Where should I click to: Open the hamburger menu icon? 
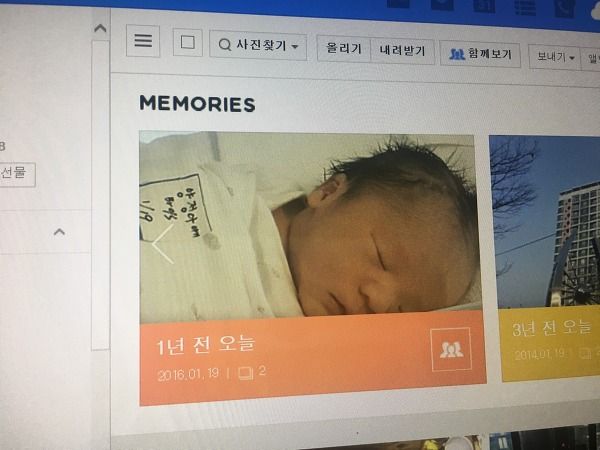(143, 41)
